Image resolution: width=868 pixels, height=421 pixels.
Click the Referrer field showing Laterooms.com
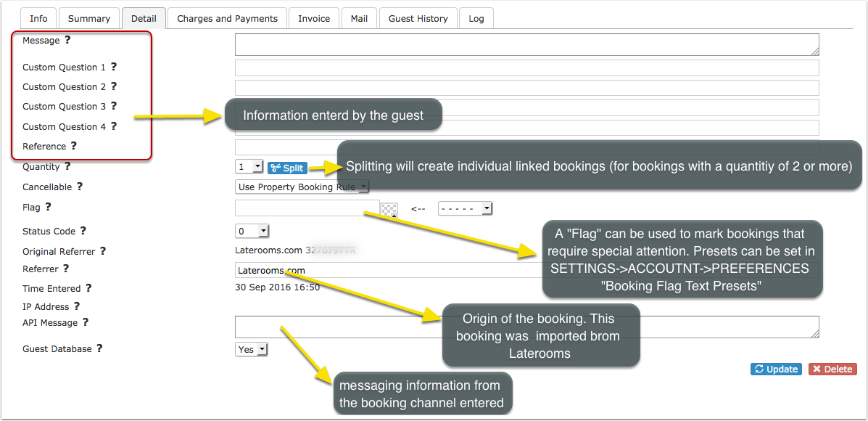pyautogui.click(x=527, y=270)
